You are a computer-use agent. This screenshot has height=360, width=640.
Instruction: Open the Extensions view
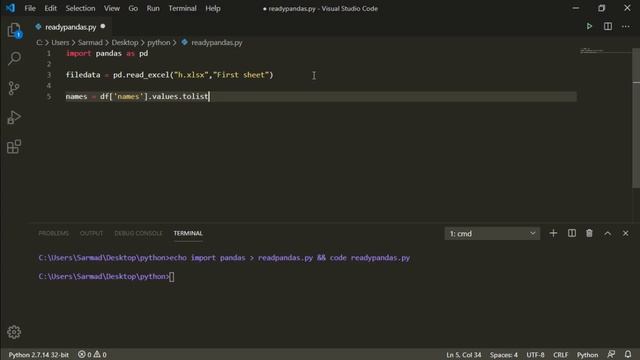14,147
